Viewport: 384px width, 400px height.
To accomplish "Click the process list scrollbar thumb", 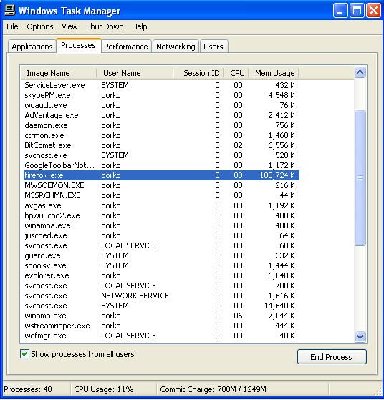I will pos(360,178).
